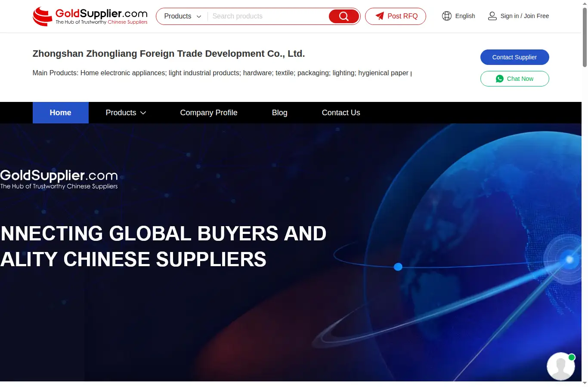Click the banner headline about Chinese Suppliers
This screenshot has height=387, width=588.
click(x=163, y=246)
